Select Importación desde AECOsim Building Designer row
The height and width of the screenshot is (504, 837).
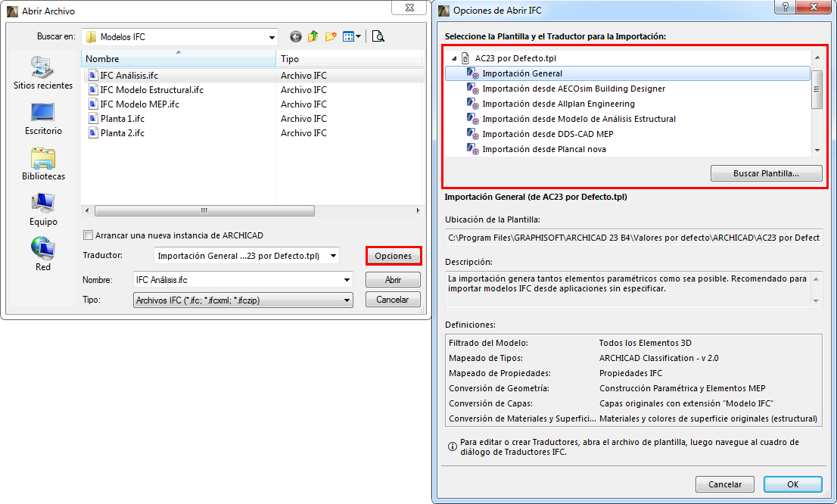[x=628, y=89]
